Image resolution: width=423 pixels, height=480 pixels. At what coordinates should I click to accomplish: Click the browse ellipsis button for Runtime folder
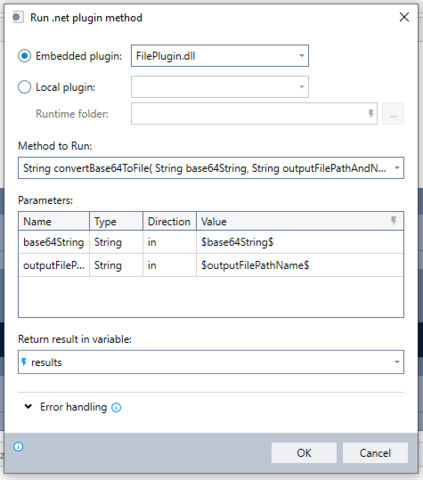393,114
